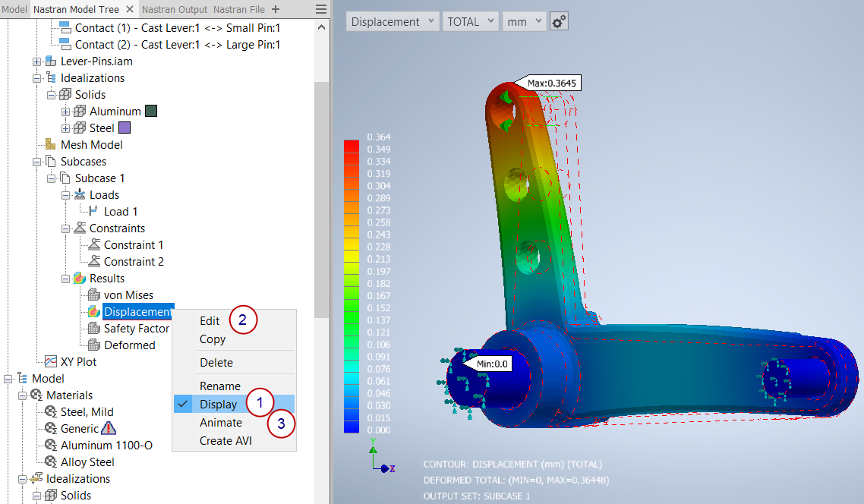
Task: Collapse the Subcases node
Action: 36,162
